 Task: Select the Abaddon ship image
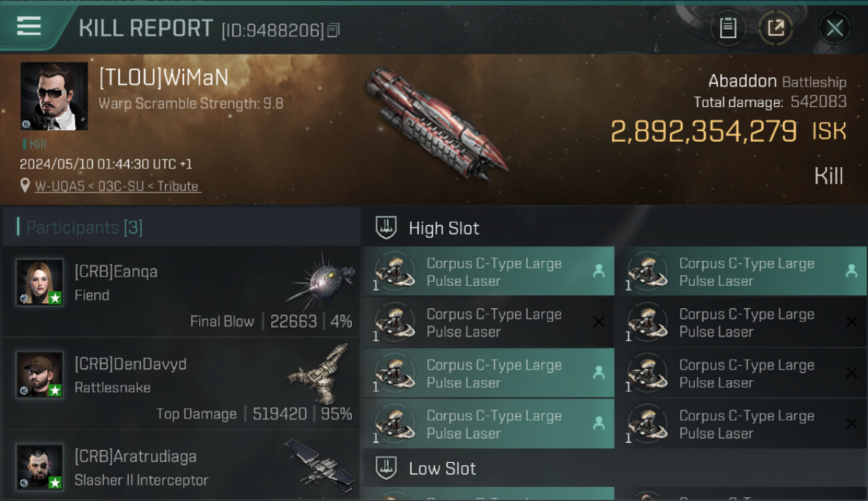[x=435, y=122]
